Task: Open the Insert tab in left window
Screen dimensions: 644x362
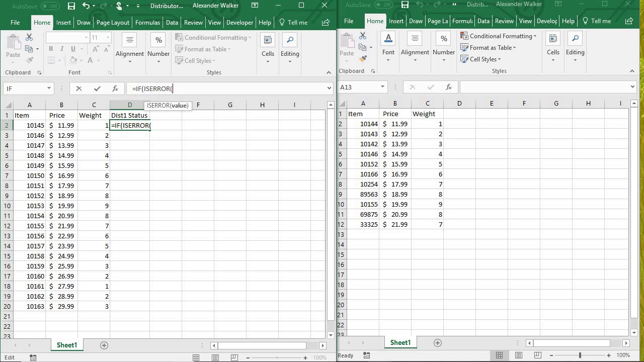Action: [x=63, y=22]
